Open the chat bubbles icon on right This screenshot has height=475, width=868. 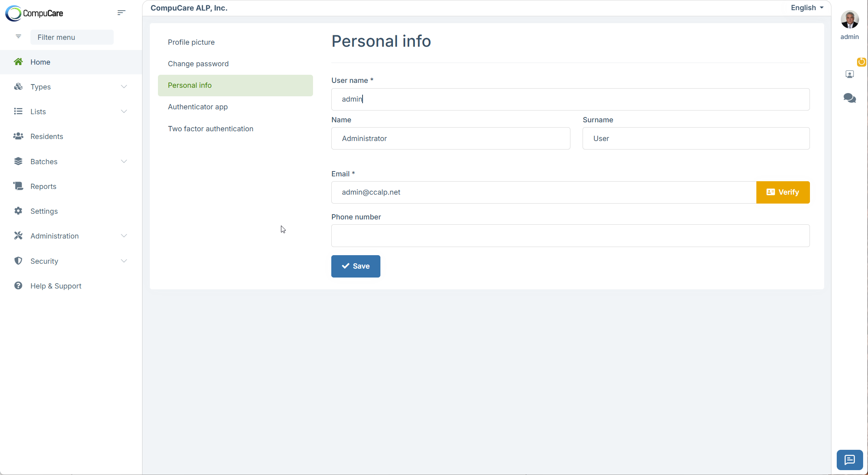click(849, 98)
